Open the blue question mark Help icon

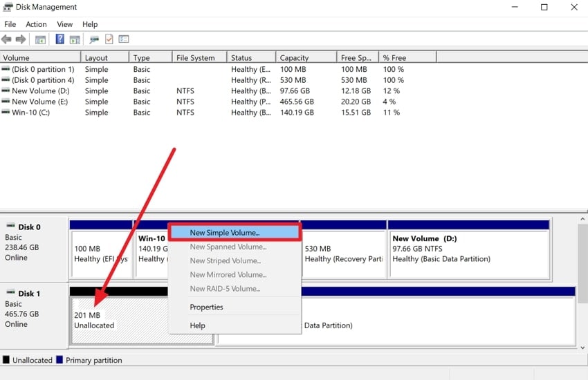[59, 39]
